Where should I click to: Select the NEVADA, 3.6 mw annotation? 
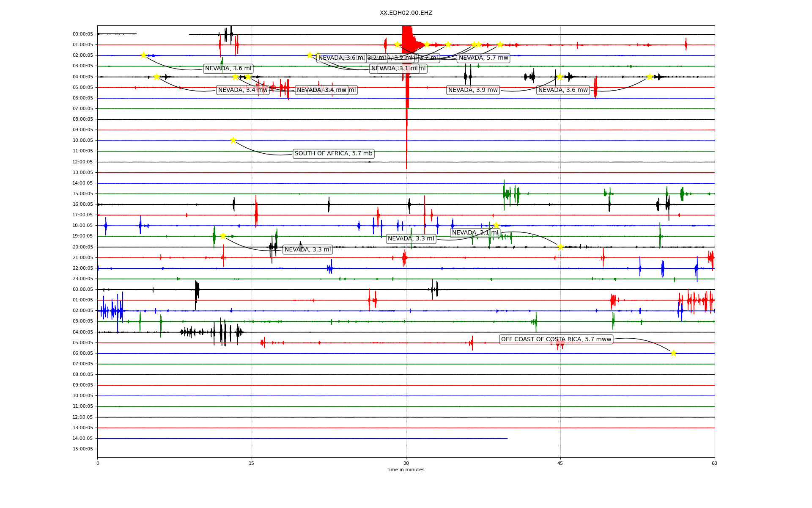563,90
